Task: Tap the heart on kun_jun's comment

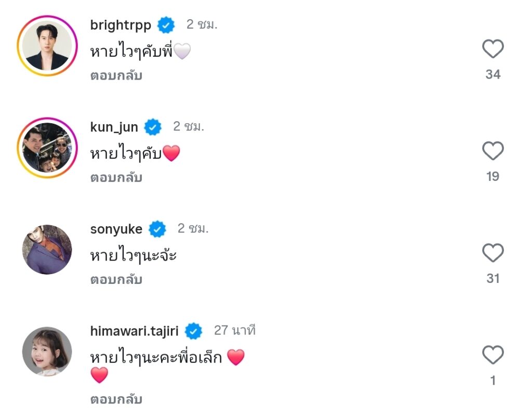Action: (x=493, y=151)
